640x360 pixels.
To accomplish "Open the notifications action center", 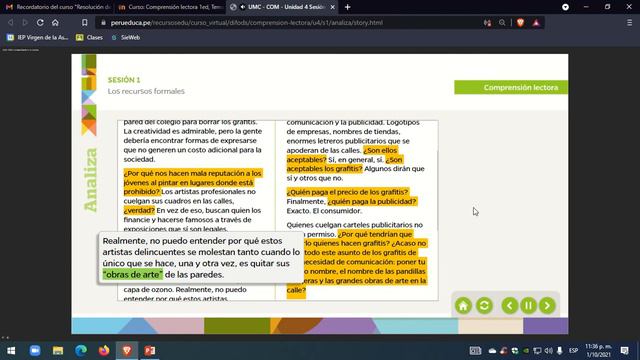I will (624, 351).
